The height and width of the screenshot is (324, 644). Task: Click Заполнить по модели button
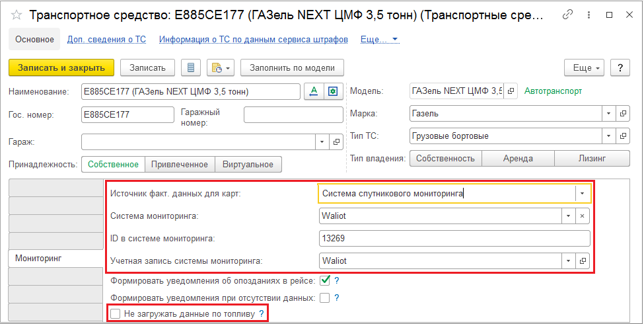click(x=292, y=67)
